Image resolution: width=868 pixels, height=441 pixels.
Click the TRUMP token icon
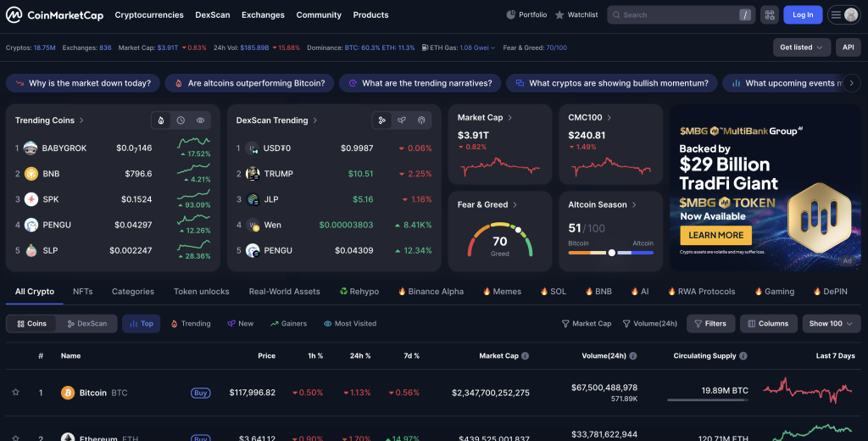tap(253, 173)
